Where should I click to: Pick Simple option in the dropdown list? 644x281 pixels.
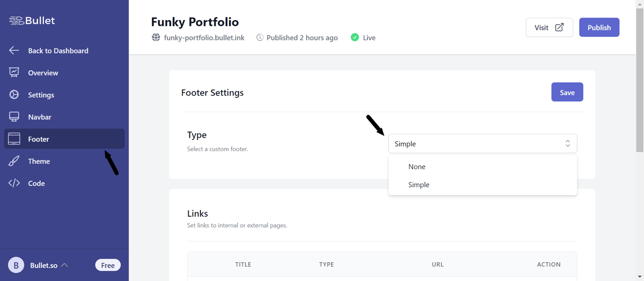click(419, 185)
